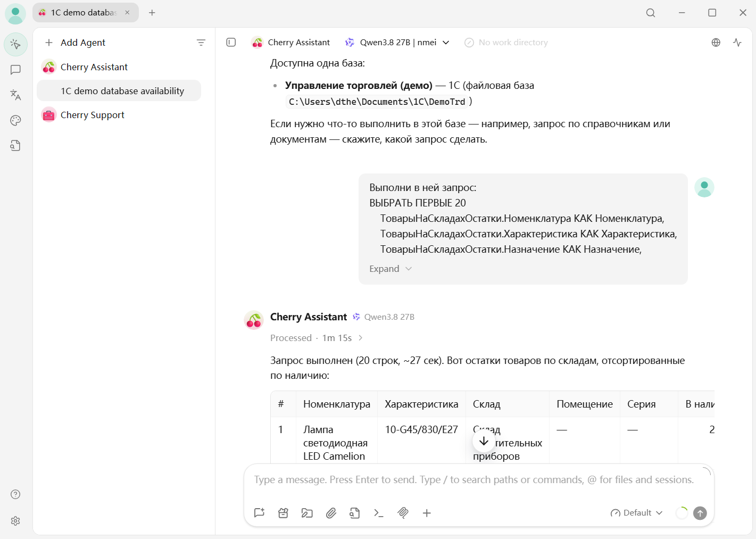Click the paperclip attach icon
This screenshot has height=539, width=756.
tap(331, 513)
